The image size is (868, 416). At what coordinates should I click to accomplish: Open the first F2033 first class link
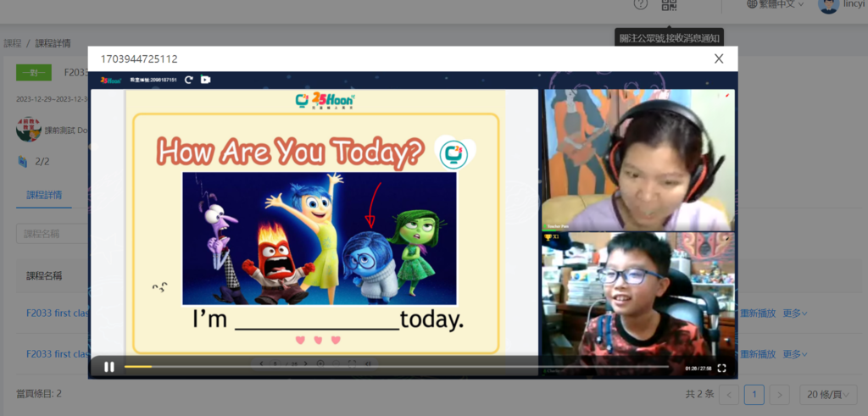(x=58, y=313)
